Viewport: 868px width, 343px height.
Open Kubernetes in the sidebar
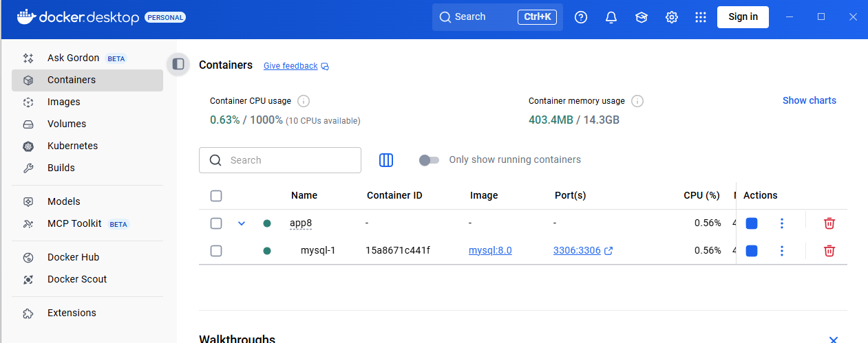tap(87, 146)
